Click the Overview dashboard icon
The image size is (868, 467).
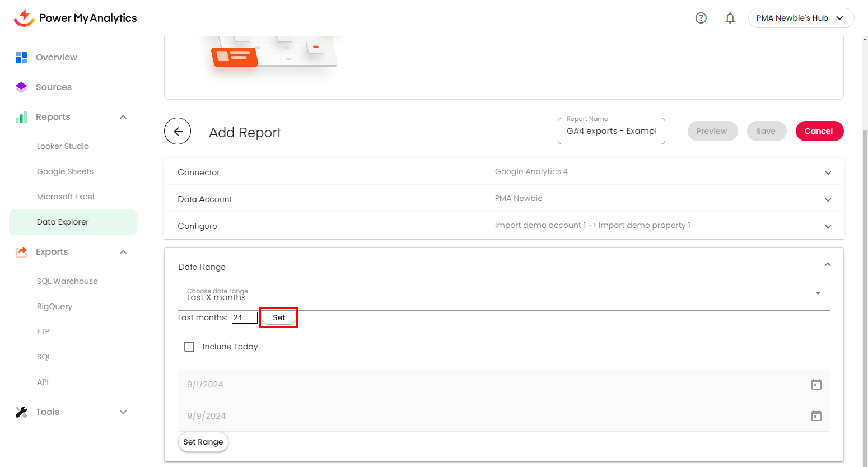pyautogui.click(x=21, y=58)
